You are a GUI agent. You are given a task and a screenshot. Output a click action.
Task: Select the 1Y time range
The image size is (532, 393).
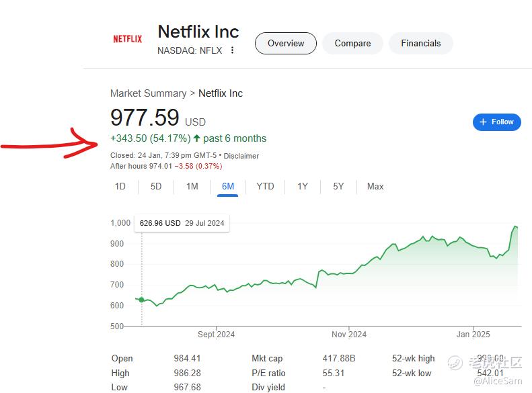(303, 186)
